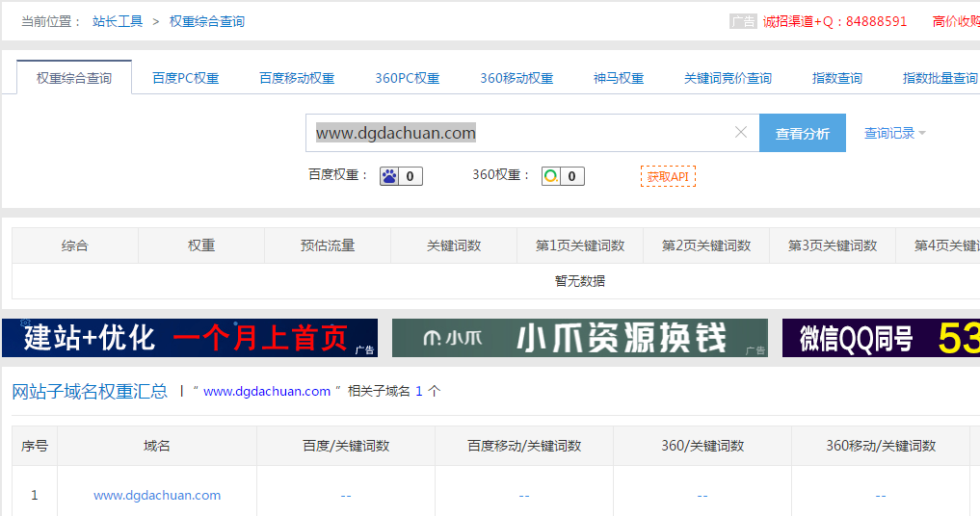980x516 pixels.
Task: Click the 诚招渠道+Q：84888591 ad link
Action: click(x=834, y=21)
